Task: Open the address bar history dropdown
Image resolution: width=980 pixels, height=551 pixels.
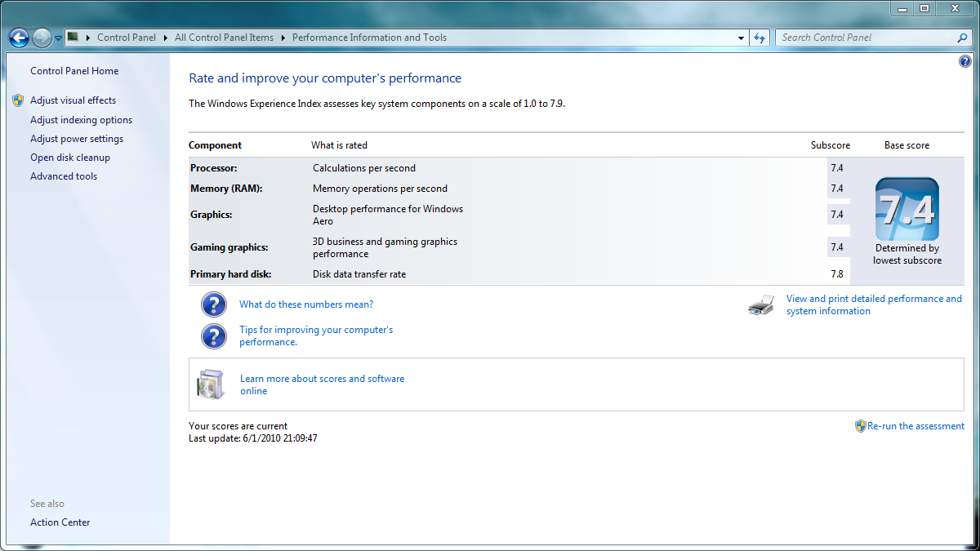Action: [x=741, y=38]
